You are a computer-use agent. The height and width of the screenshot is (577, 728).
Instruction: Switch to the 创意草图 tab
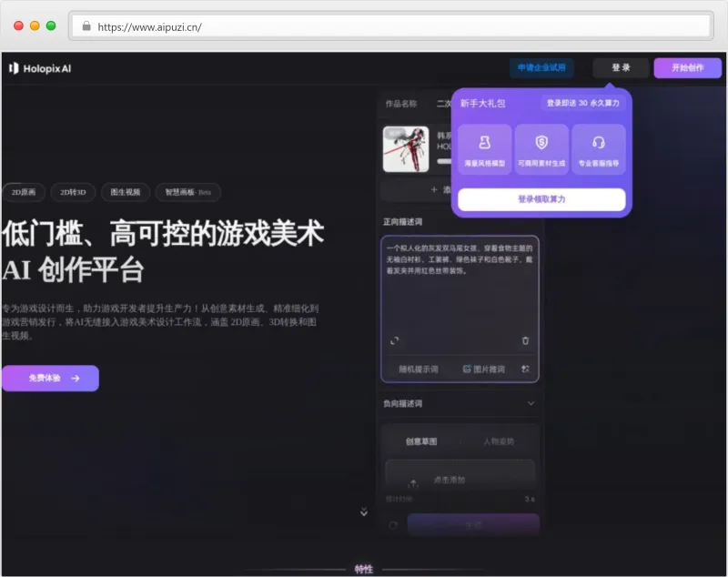tap(421, 441)
